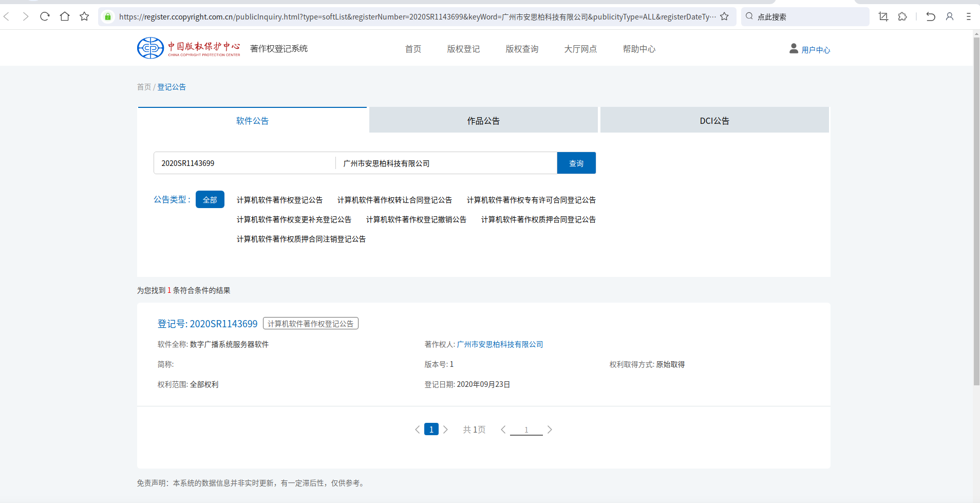The height and width of the screenshot is (503, 980).
Task: Open result 登记号: 2020SR1143699
Action: click(208, 324)
